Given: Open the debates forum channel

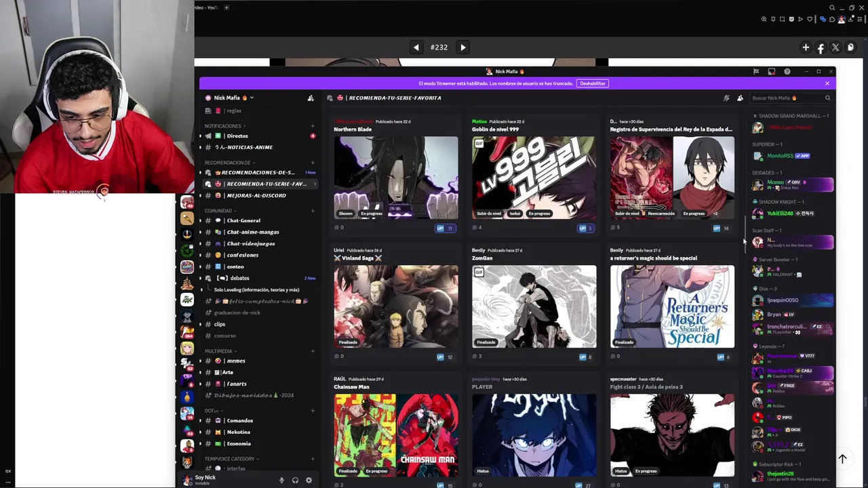Looking at the screenshot, I should 260,278.
